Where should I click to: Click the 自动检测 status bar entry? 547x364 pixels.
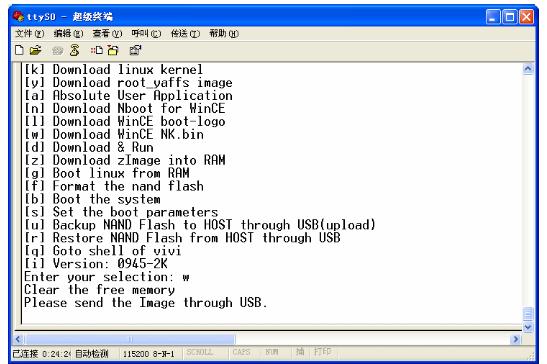click(x=92, y=354)
